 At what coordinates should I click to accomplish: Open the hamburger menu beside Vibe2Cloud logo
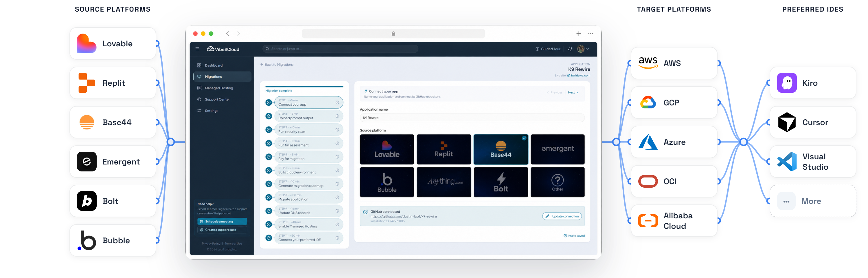pos(197,49)
